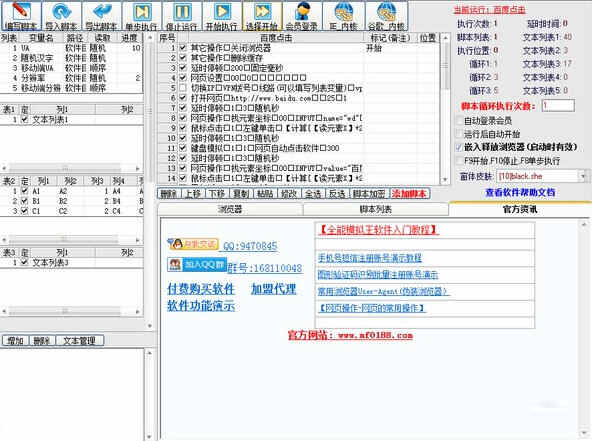
Task: Click the 表1 horizontal scrollbar track
Action: 72,168
